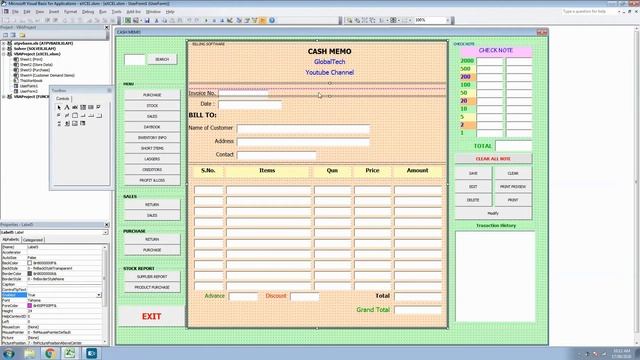This screenshot has width=640, height=360.
Task: Switch to the Categorized properties tab
Action: pos(33,240)
